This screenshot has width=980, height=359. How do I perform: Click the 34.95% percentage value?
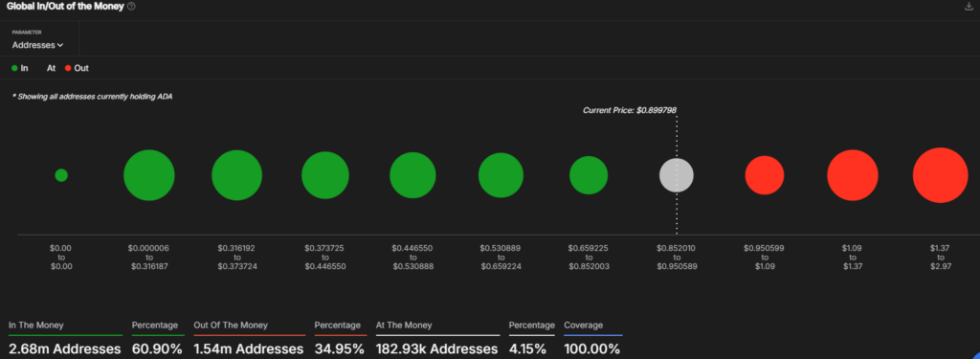(340, 348)
